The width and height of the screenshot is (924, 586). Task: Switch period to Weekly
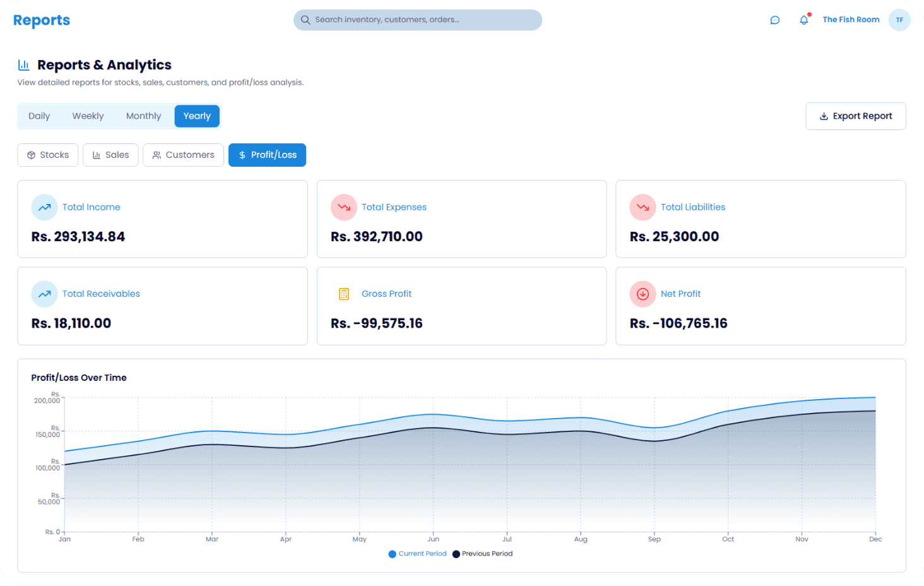click(x=88, y=116)
